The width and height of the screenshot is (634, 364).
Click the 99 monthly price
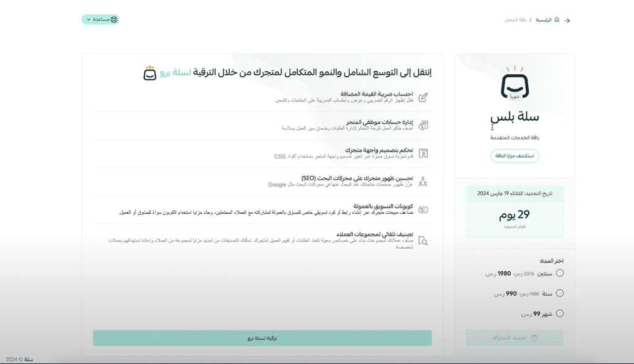tap(537, 314)
